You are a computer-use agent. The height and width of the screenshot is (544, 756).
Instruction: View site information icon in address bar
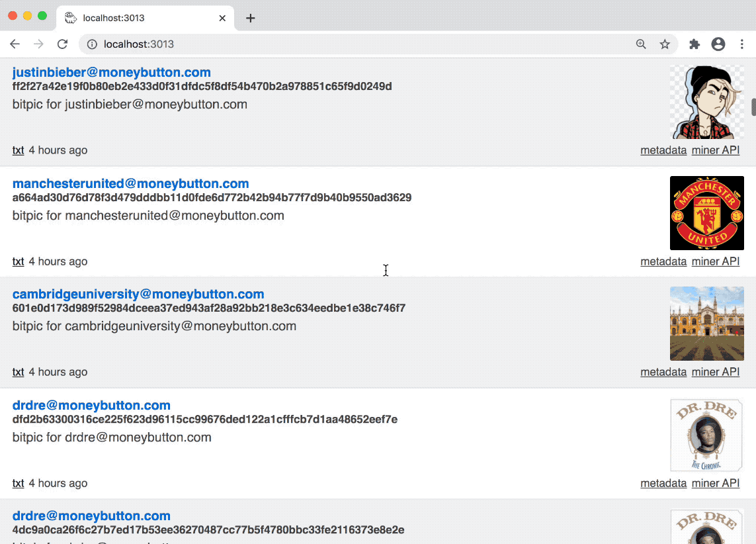coord(92,44)
